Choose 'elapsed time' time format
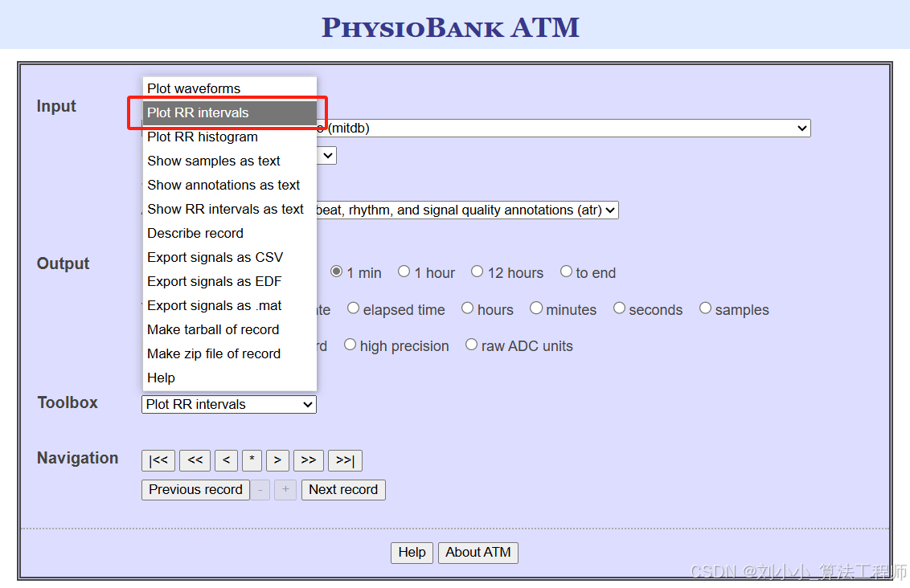 [353, 308]
